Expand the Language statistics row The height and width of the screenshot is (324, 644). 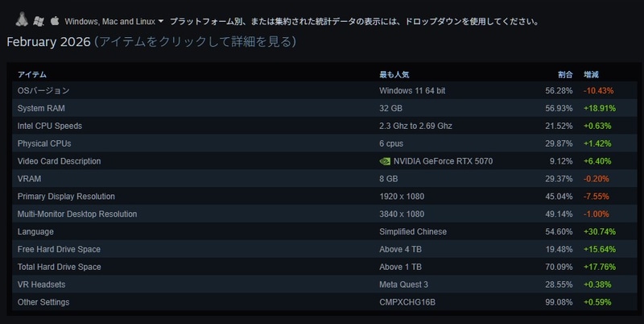36,231
